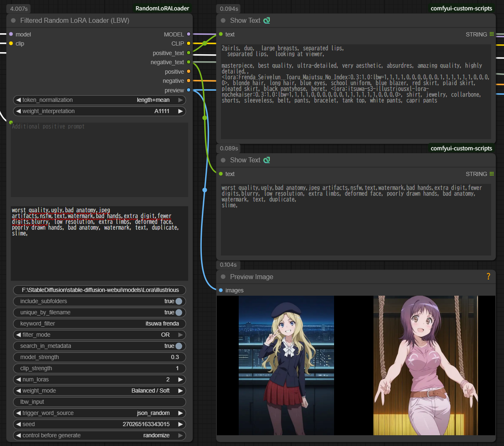
Task: Click the text input port of the upper Show Text
Action: click(x=221, y=34)
